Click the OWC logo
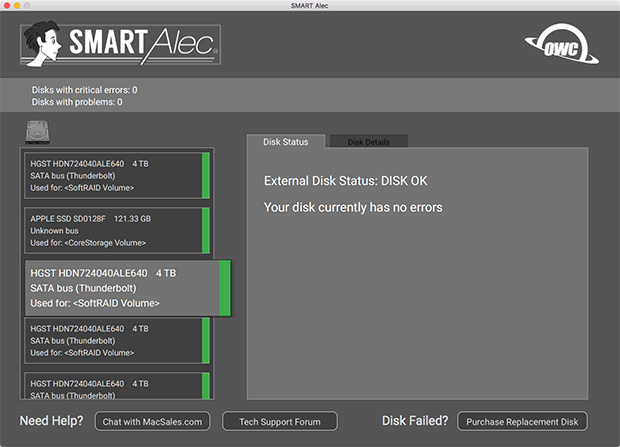This screenshot has width=620, height=447. pyautogui.click(x=561, y=44)
